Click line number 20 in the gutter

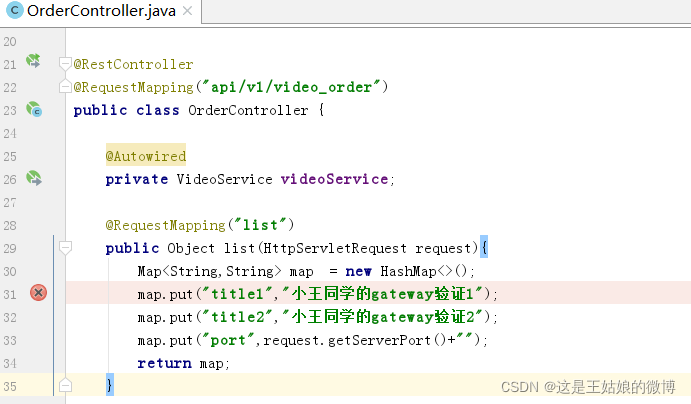pyautogui.click(x=10, y=42)
